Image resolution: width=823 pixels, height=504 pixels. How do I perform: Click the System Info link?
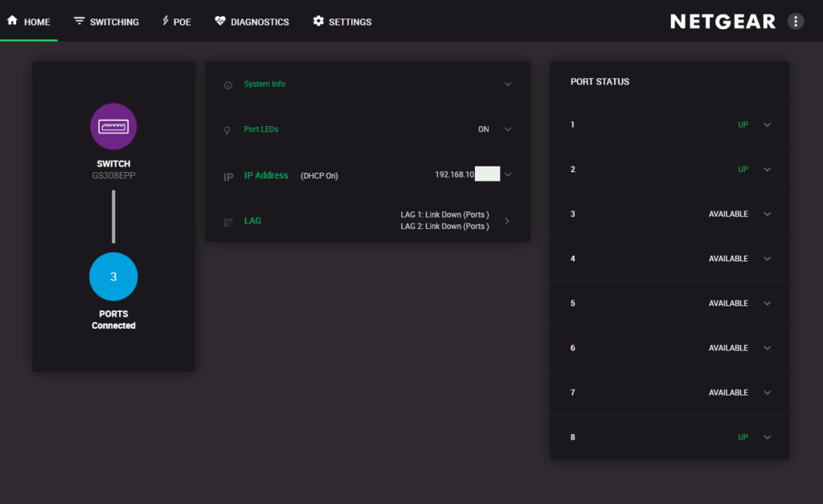pyautogui.click(x=264, y=84)
